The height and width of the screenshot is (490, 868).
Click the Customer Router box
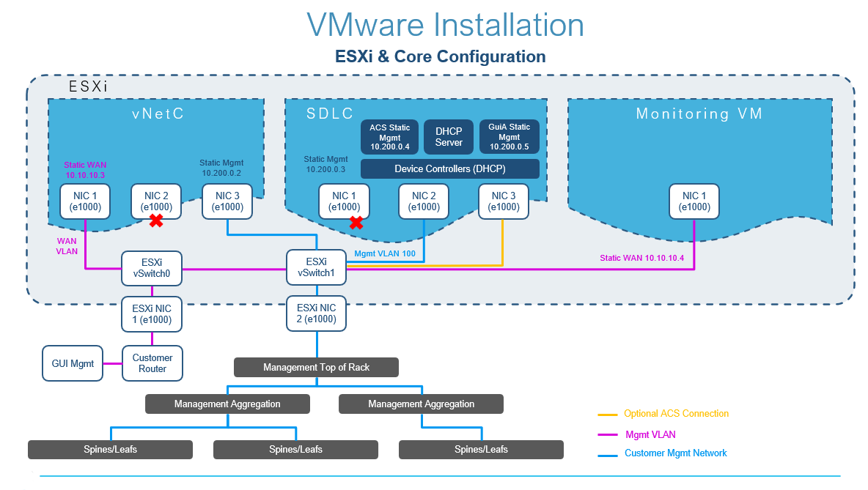152,363
